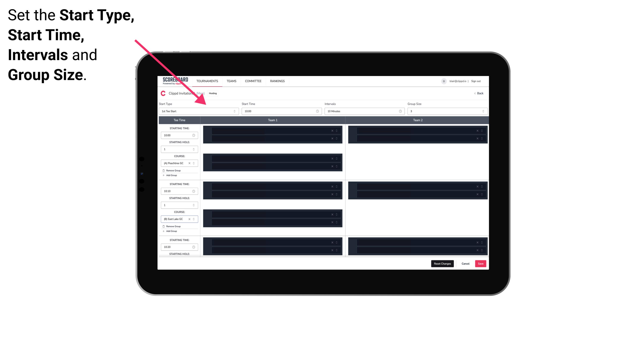This screenshot has width=644, height=346.
Task: Toggle the starting hole stepper for first group
Action: coord(194,149)
